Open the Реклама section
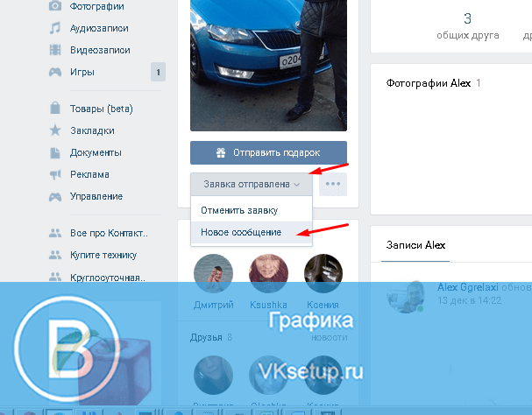The height and width of the screenshot is (415, 532). click(x=89, y=174)
